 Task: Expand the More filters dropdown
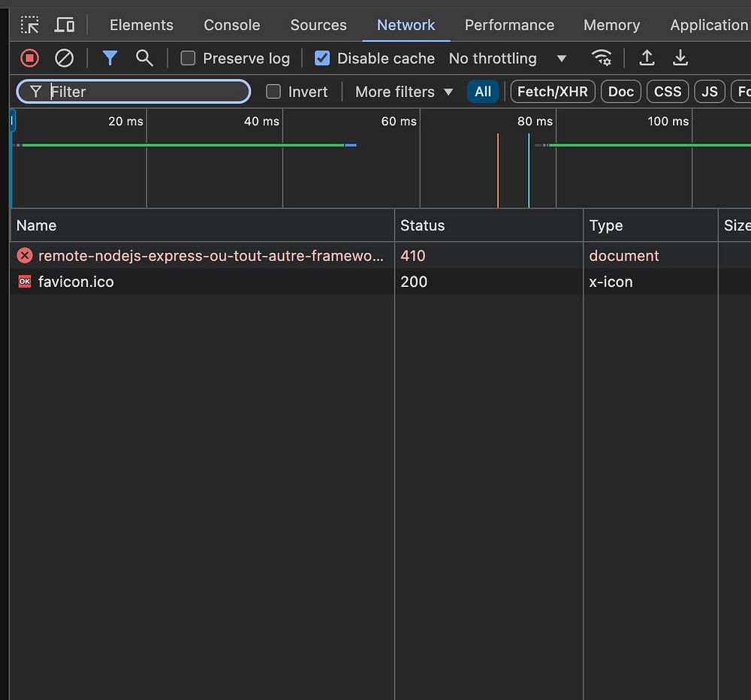[404, 92]
